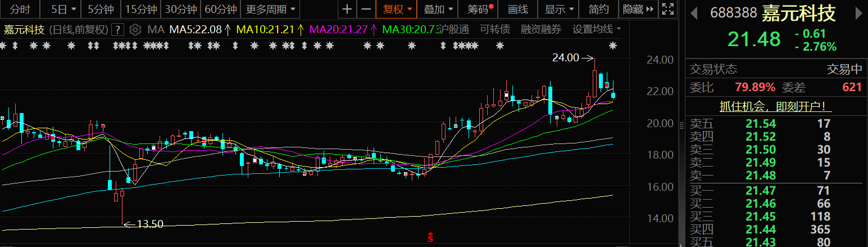Select the 30分钟 period tab

pos(180,9)
